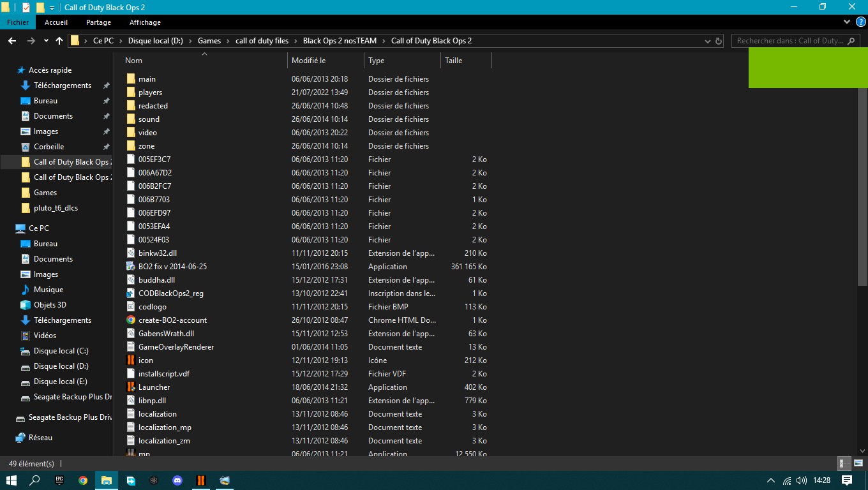Open Customize Quick Access Toolbar dropdown
This screenshot has width=868, height=490.
click(x=52, y=8)
